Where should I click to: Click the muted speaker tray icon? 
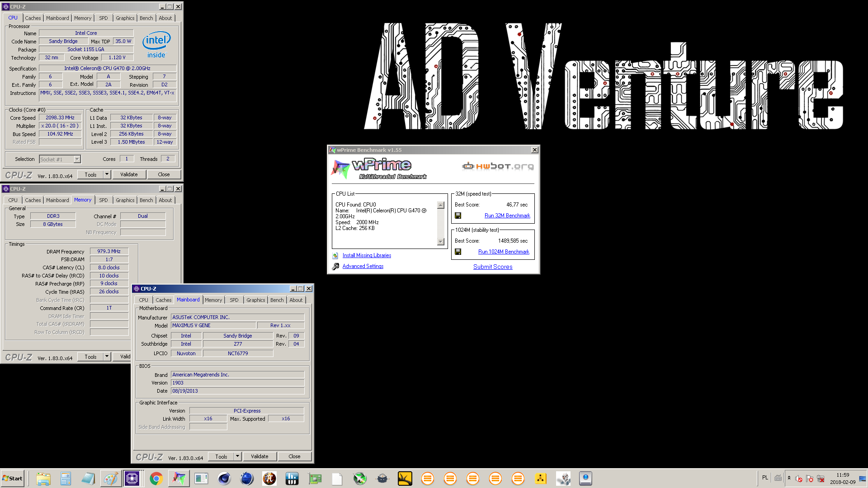coord(799,479)
